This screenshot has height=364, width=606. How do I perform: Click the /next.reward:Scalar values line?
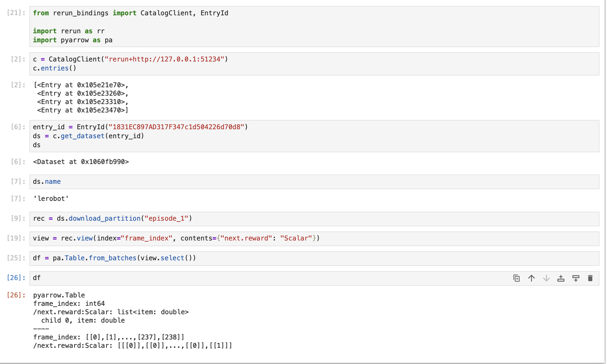coord(133,345)
